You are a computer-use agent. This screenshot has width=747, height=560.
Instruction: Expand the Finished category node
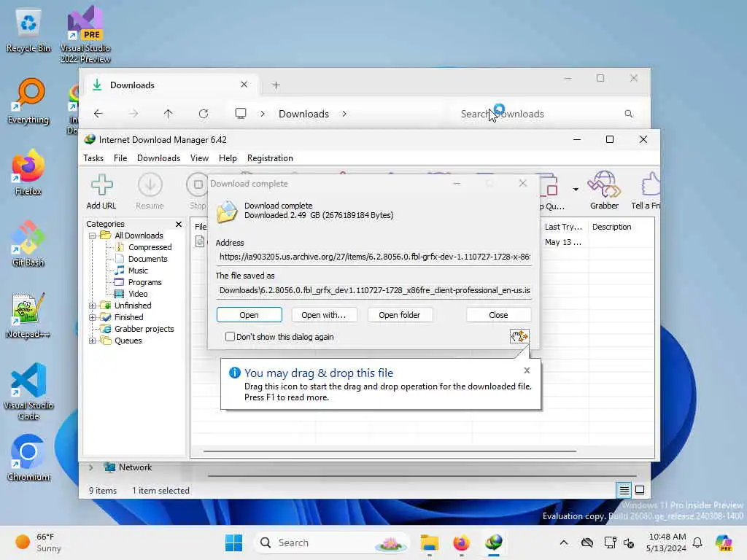[93, 317]
